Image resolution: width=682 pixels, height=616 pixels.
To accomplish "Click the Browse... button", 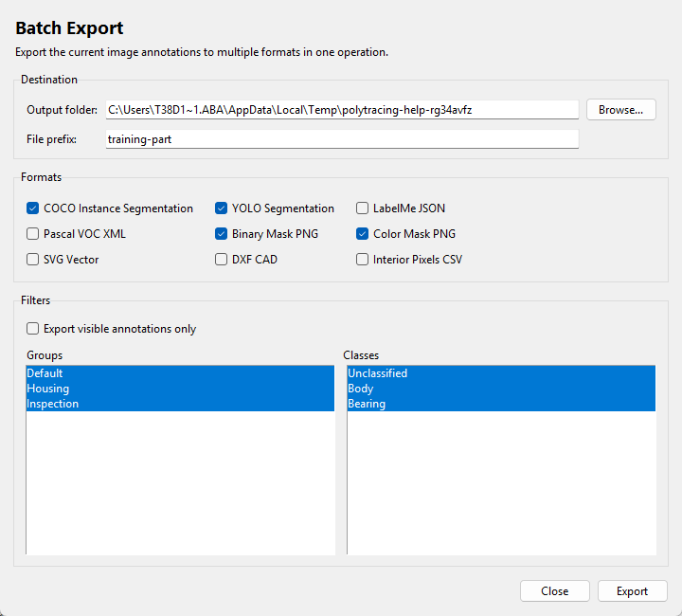I will point(620,110).
